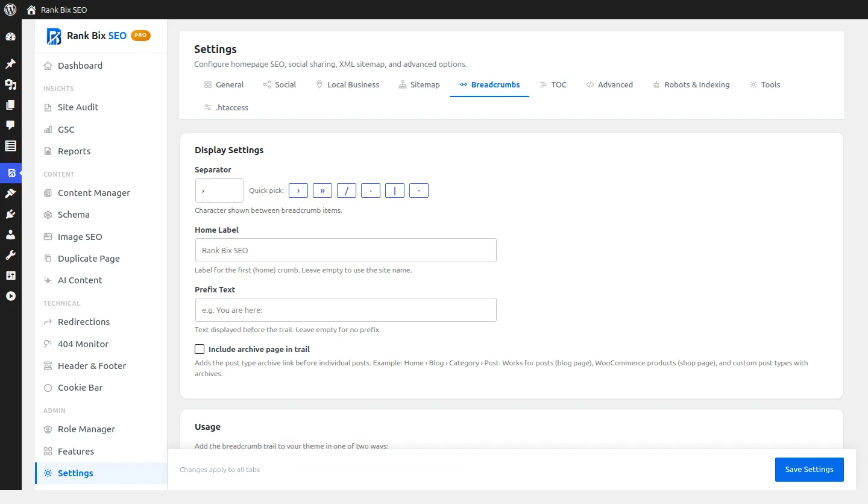Click the play circle icon in the dark admin menu
This screenshot has width=868, height=504.
(x=10, y=296)
